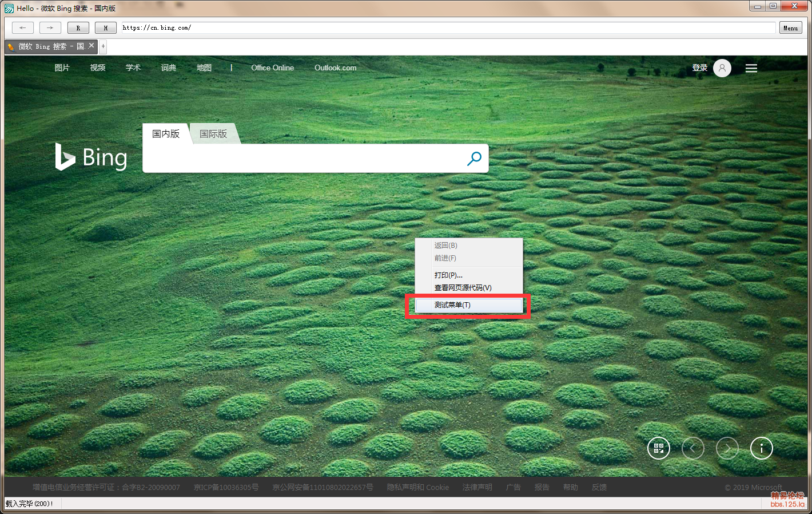Click the R reload button

coord(78,27)
